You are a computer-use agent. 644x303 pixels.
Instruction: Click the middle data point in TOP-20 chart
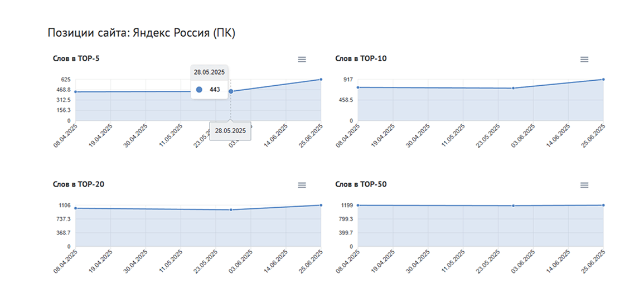[231, 210]
